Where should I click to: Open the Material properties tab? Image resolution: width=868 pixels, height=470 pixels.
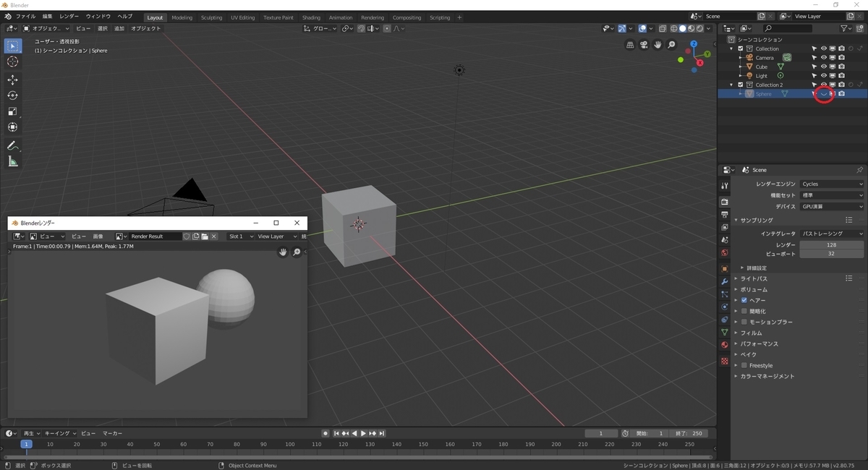coord(725,345)
